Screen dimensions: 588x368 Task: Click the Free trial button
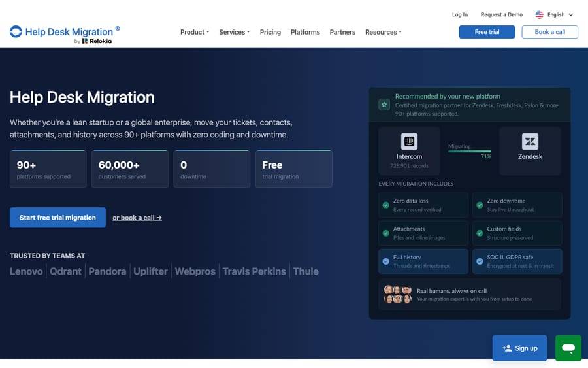pos(487,32)
